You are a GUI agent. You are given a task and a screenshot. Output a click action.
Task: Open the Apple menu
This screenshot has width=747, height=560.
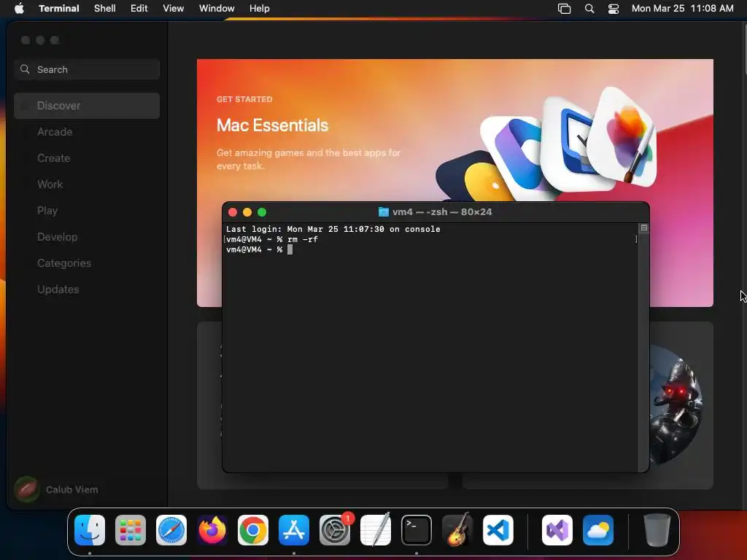pyautogui.click(x=19, y=8)
